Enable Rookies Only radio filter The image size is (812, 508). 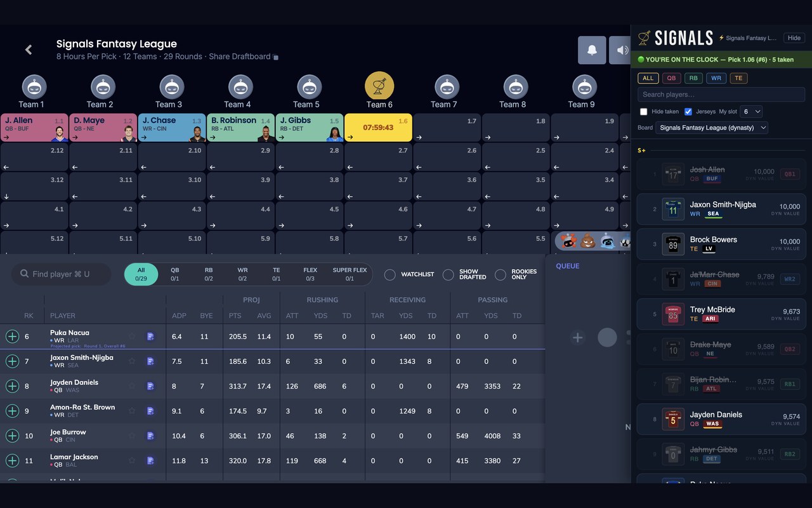(x=501, y=274)
